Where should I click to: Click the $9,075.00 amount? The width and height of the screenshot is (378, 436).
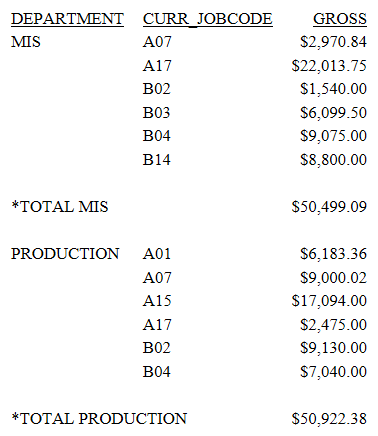(x=333, y=136)
